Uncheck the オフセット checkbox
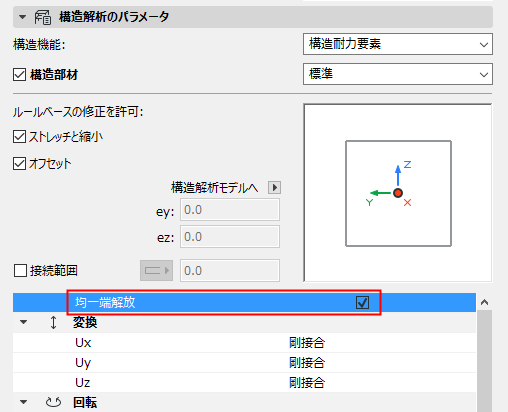 pos(19,164)
